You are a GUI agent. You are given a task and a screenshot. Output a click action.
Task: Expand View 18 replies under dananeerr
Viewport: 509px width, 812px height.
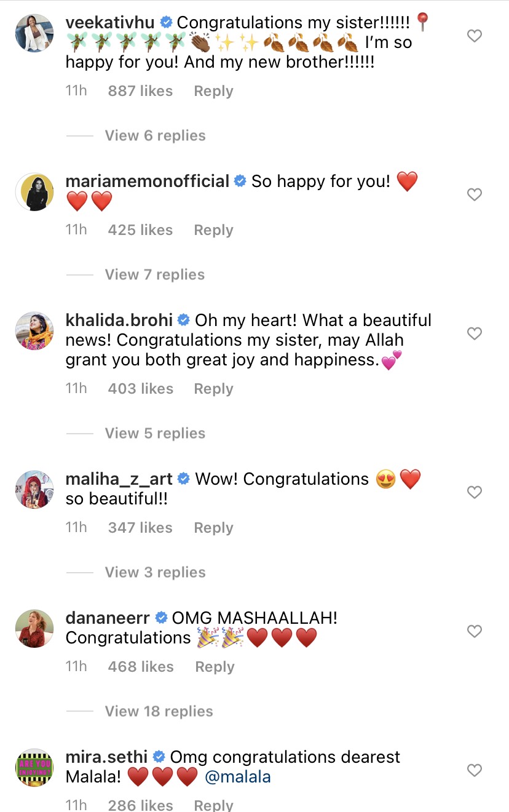click(x=159, y=711)
